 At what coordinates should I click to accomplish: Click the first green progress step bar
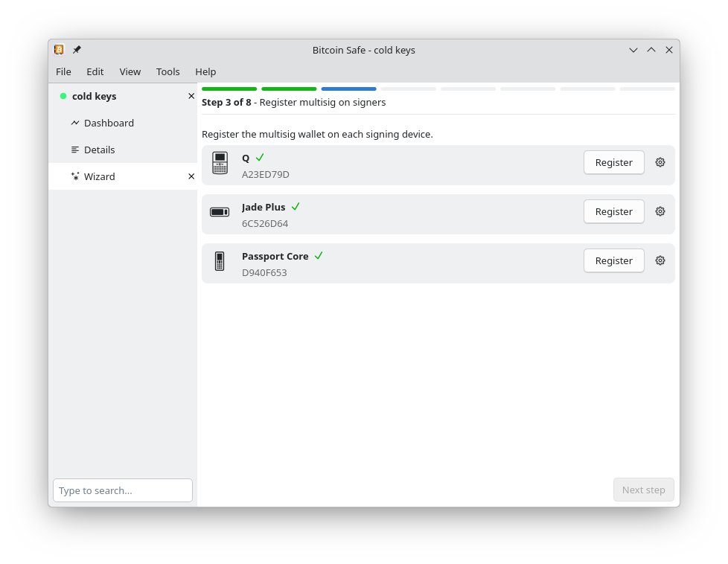(229, 89)
